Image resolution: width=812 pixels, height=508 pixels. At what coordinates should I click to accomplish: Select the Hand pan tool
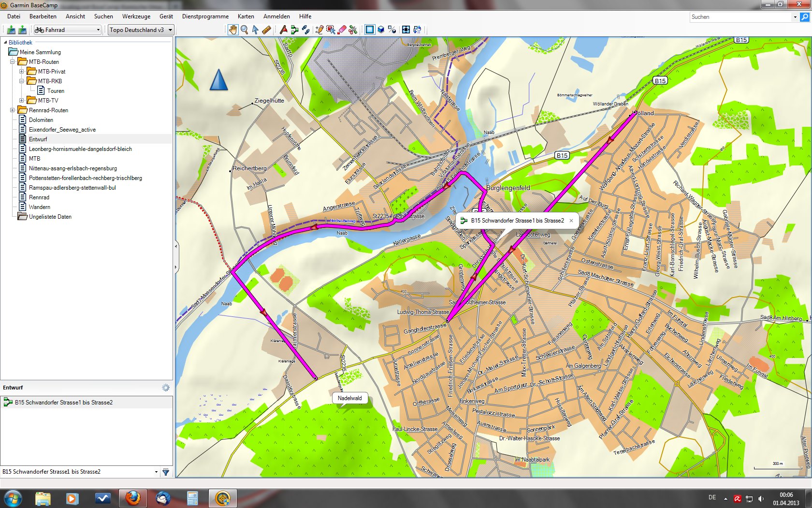[233, 30]
